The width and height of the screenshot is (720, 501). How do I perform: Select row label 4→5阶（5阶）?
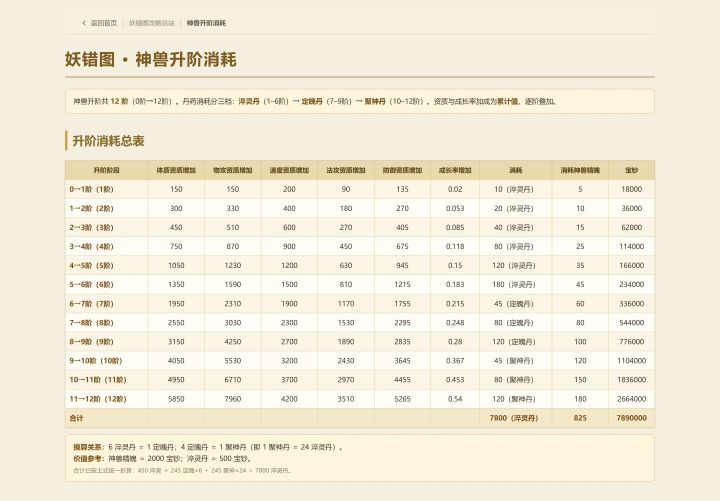tap(91, 265)
